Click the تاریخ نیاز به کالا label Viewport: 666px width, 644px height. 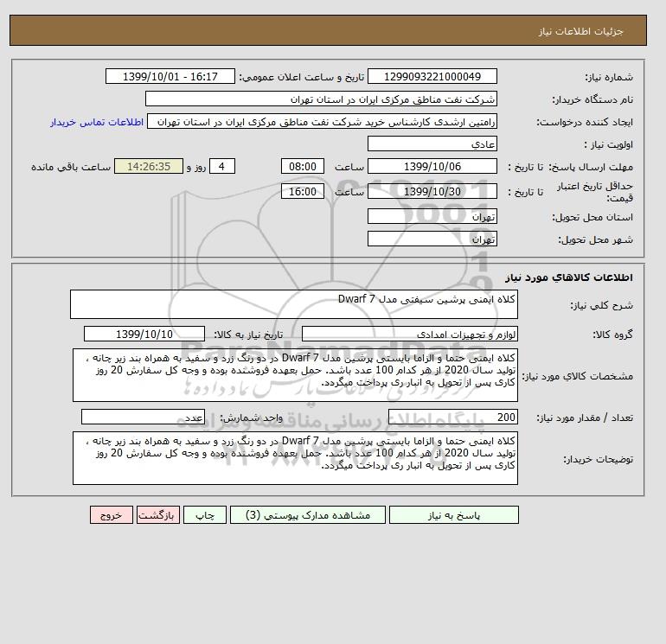click(x=248, y=335)
